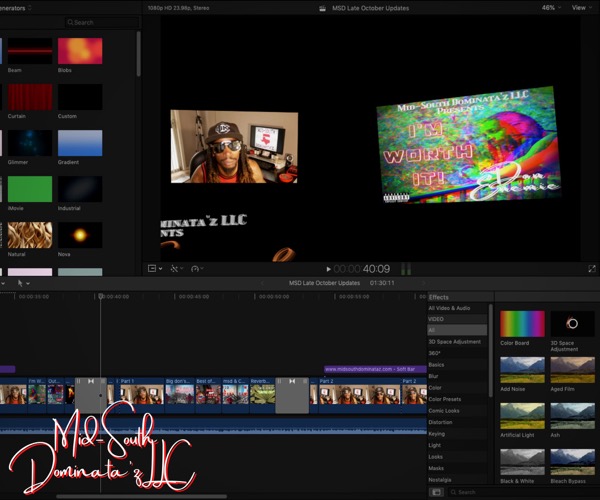Click the playhead handle at 00:00:40:00
This screenshot has width=600, height=500.
101,296
